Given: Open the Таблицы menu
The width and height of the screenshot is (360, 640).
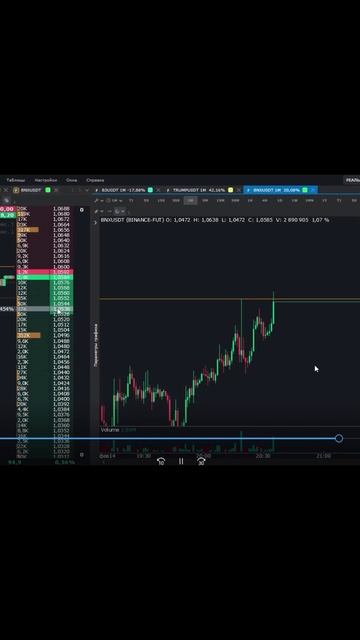Looking at the screenshot, I should coord(16,180).
